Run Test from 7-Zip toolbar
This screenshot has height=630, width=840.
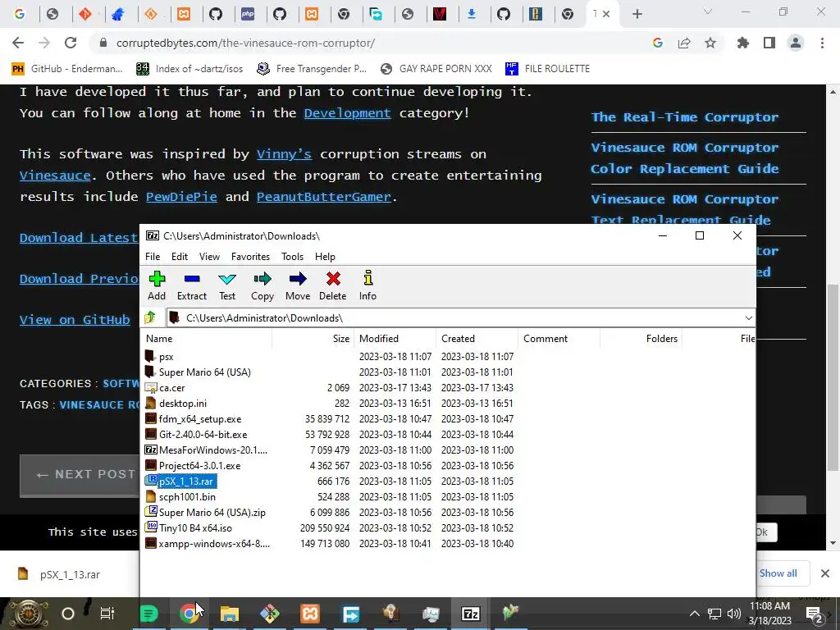tap(227, 286)
